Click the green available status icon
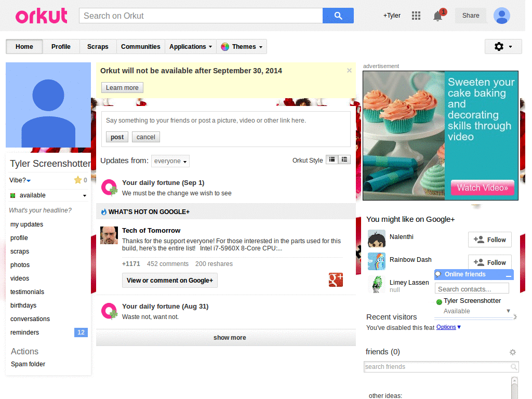Screen dimensions: 532x399 13,195
